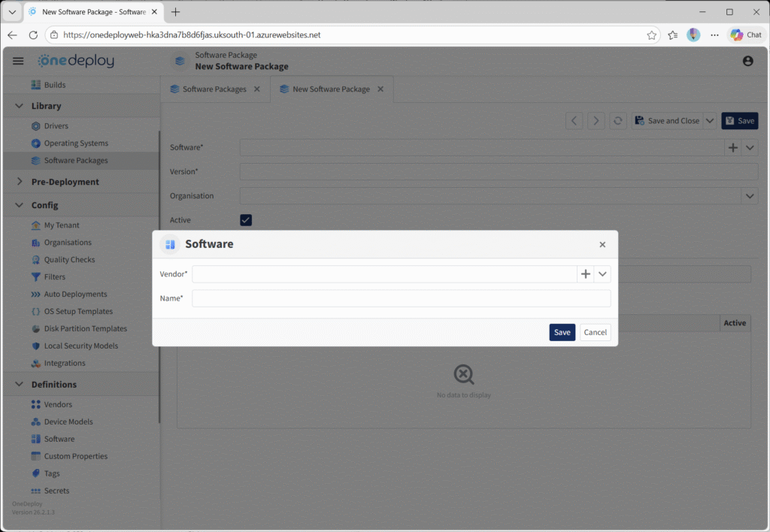
Task: Open browser settings and more menu
Action: tap(714, 35)
